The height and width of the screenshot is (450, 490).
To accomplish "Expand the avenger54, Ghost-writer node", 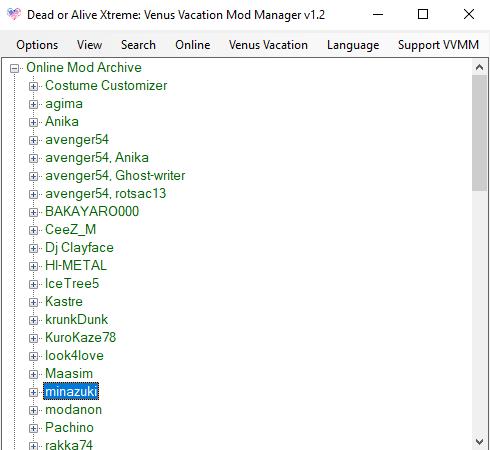I will point(33,176).
